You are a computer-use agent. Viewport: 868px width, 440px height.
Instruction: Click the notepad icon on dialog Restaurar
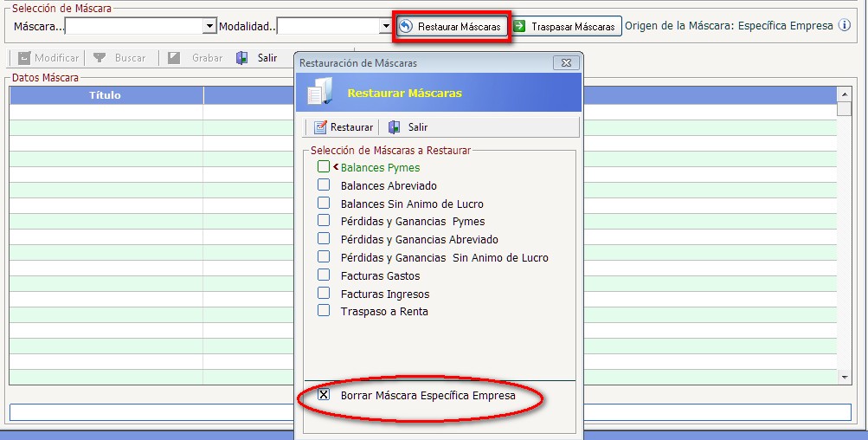point(320,127)
